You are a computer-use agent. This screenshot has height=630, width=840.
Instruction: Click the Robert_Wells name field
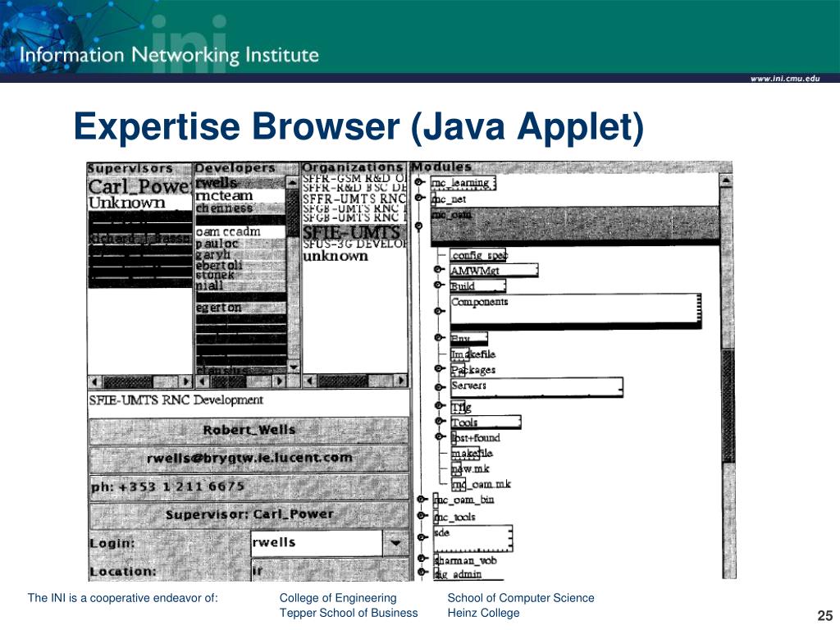tap(249, 430)
